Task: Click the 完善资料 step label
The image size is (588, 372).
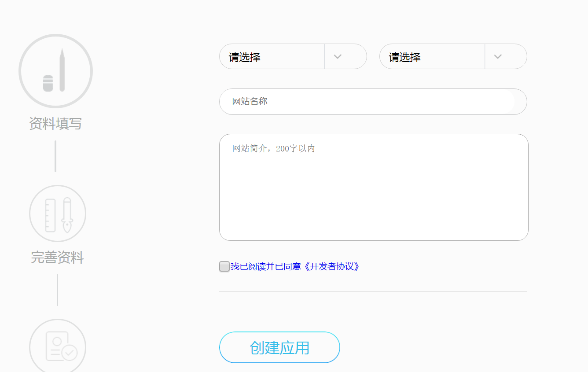Action: [57, 258]
